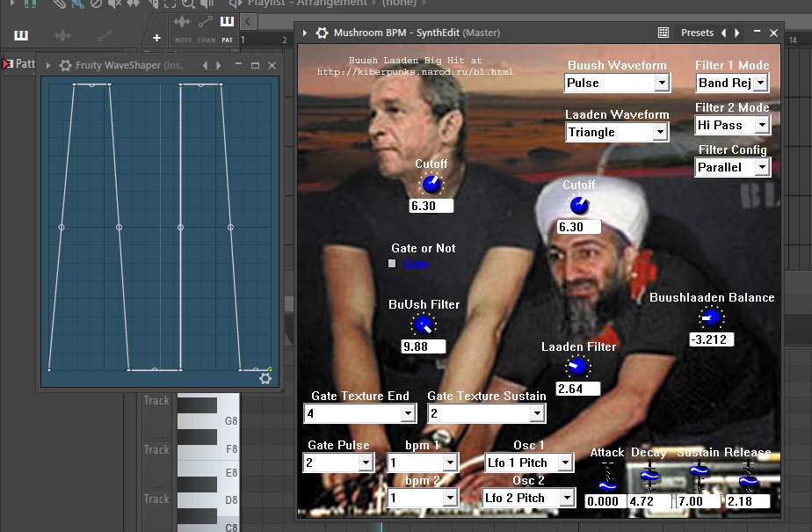
Task: Collapse the picker with the left chevron
Action: [x=248, y=22]
